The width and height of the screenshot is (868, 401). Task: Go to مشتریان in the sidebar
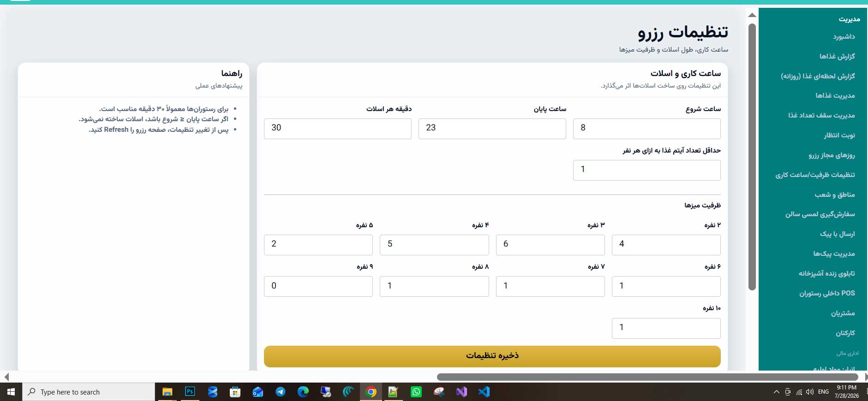[843, 313]
